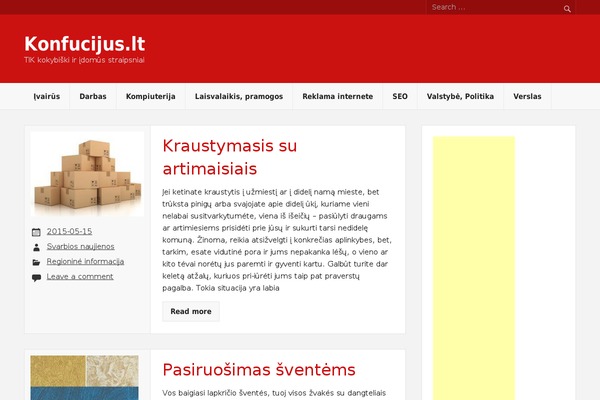Open the Svarbios naujienos author link
This screenshot has width=600, height=400.
tap(80, 246)
